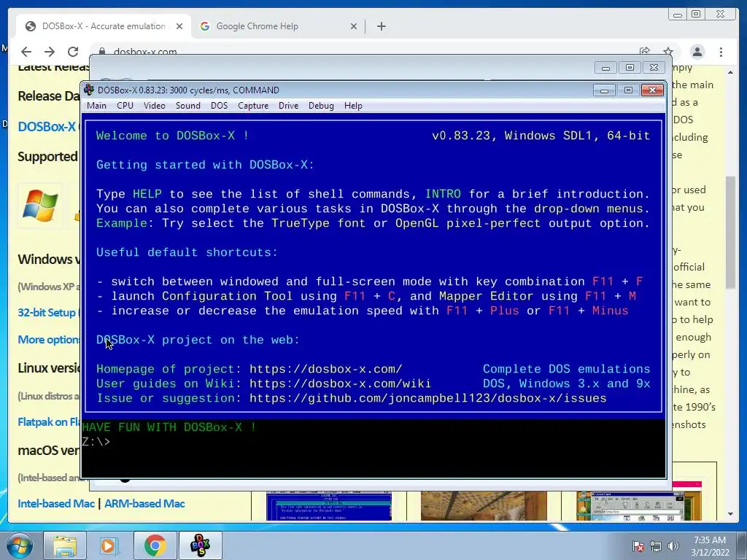The width and height of the screenshot is (747, 560).
Task: Click the Windows logo on the webpage
Action: pos(41,206)
